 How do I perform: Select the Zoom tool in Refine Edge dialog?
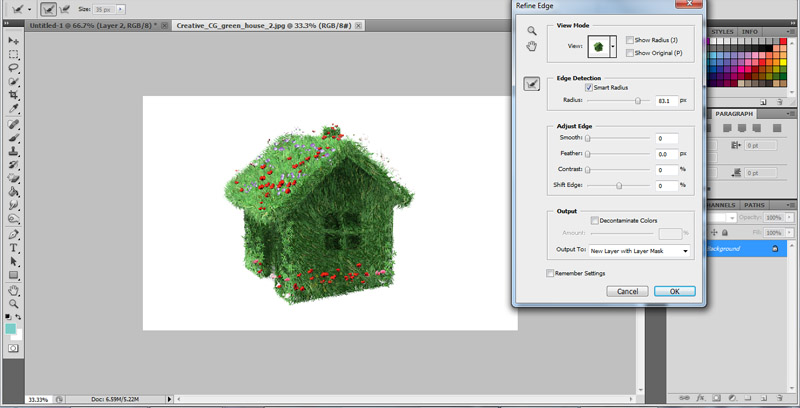coord(532,31)
